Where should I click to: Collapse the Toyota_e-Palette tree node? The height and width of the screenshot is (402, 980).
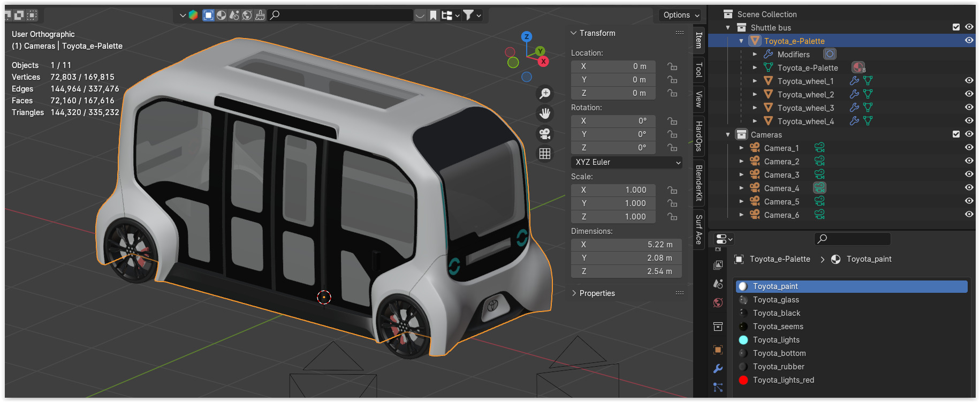pos(741,41)
